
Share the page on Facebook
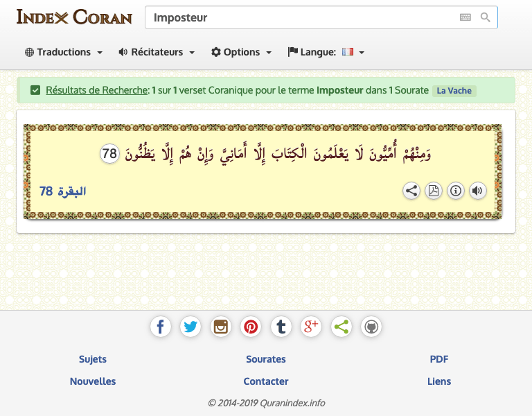tap(160, 327)
